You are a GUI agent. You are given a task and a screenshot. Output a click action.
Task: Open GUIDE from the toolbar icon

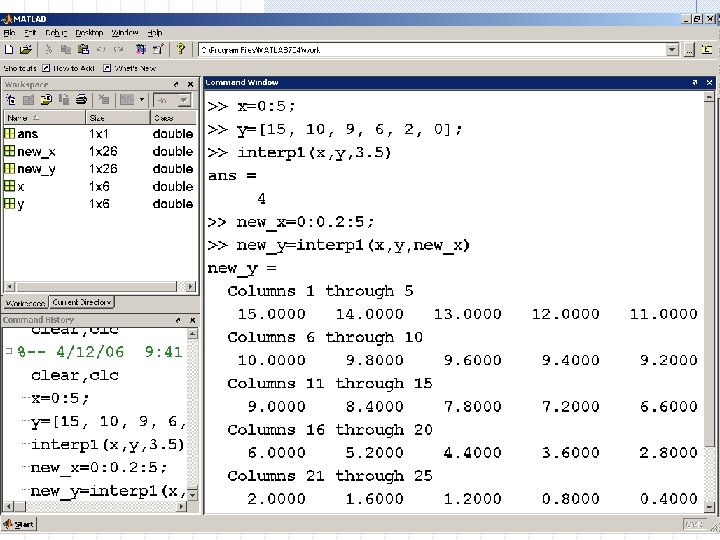click(x=158, y=49)
